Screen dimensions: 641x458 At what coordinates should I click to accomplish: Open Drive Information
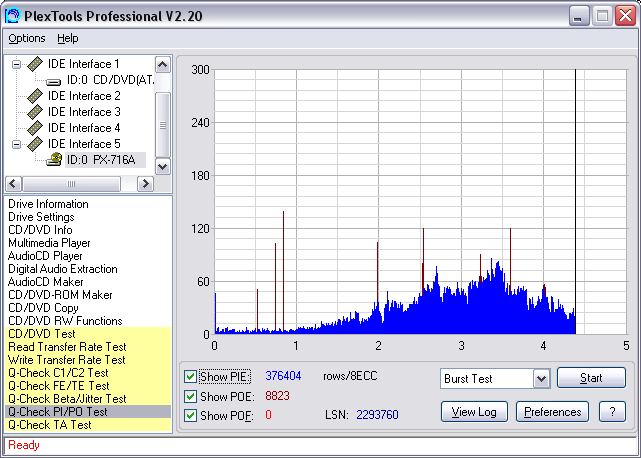(x=48, y=204)
